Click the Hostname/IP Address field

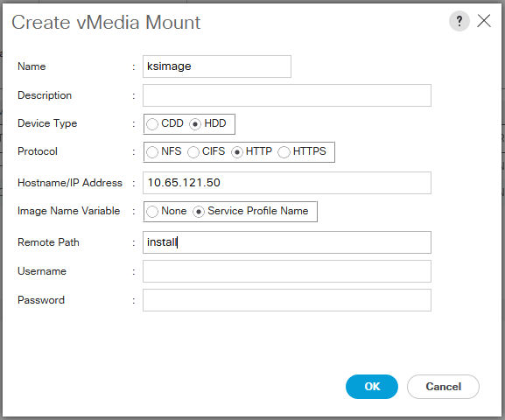tap(287, 183)
